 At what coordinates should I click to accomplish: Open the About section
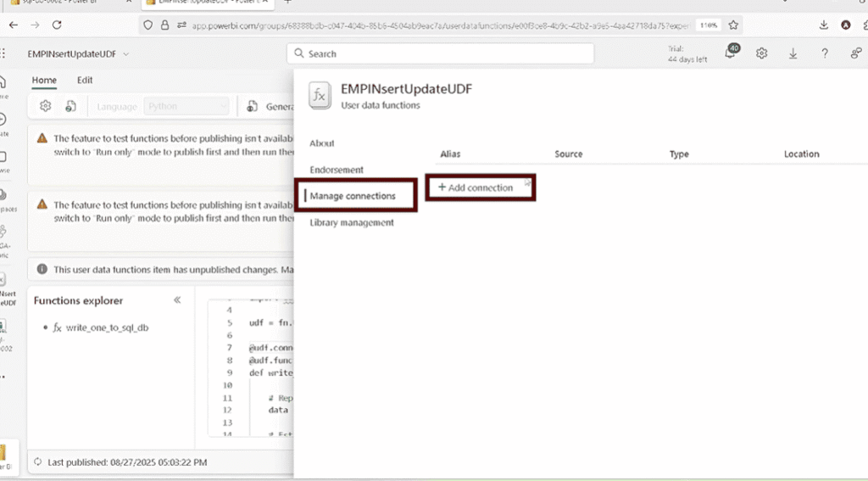321,143
